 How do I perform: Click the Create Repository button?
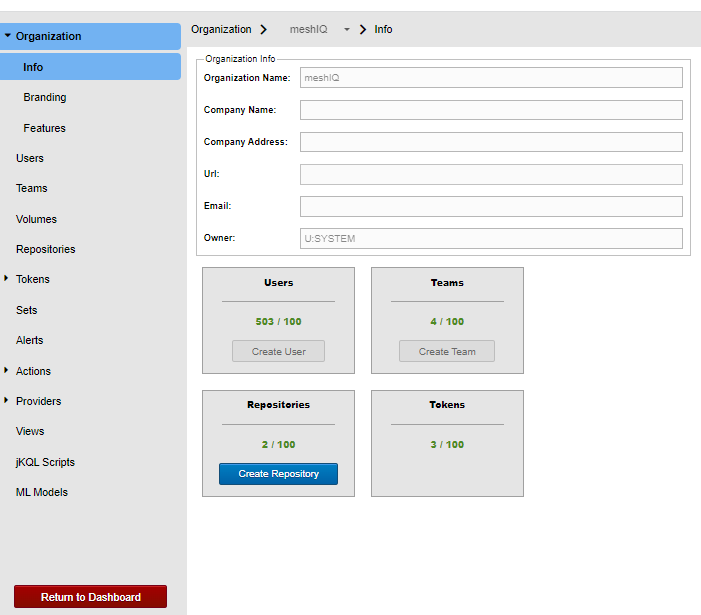tap(278, 474)
